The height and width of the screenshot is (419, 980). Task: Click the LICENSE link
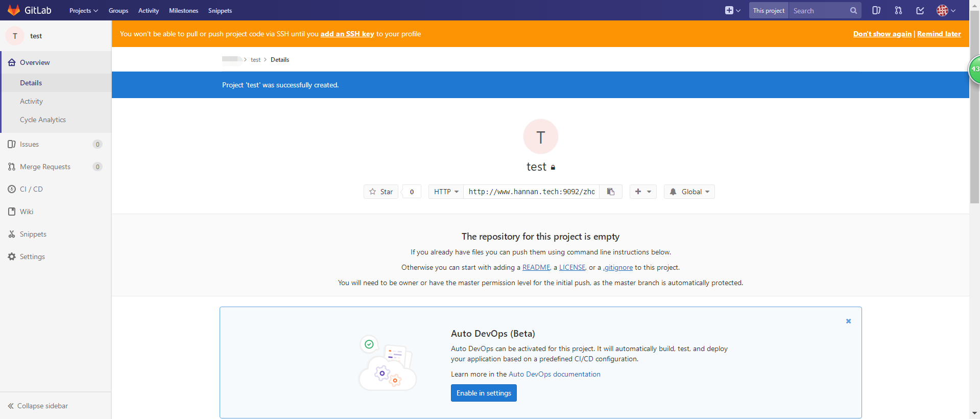click(x=572, y=267)
